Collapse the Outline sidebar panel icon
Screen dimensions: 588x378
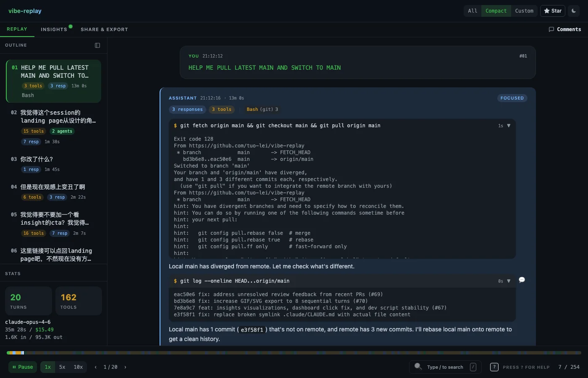pos(97,45)
